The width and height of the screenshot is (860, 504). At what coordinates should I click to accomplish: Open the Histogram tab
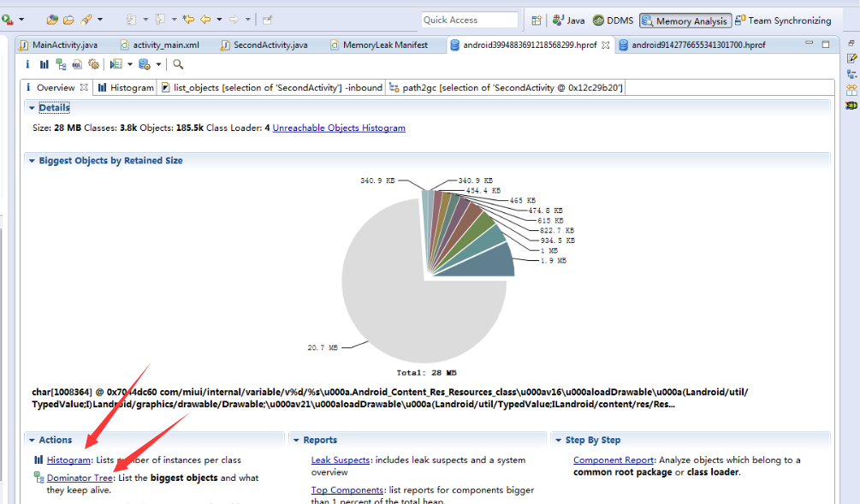[126, 87]
